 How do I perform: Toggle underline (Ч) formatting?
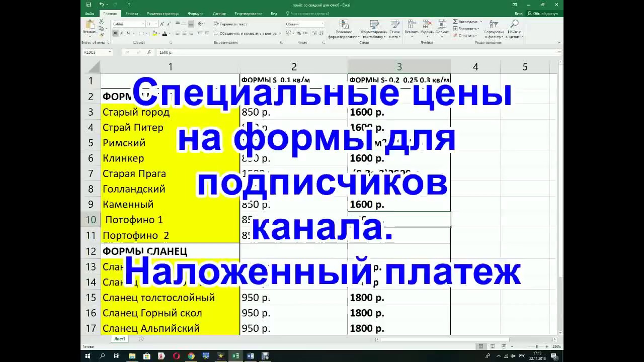coord(128,33)
